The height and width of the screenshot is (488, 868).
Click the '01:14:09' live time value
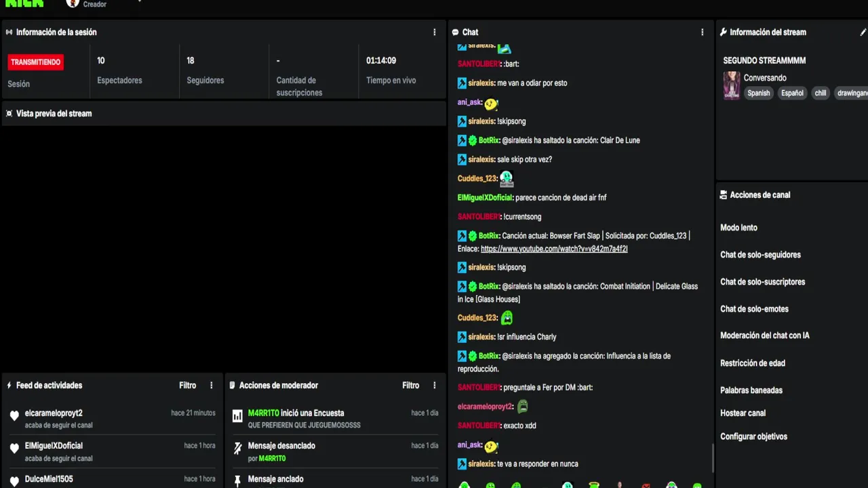pyautogui.click(x=381, y=60)
